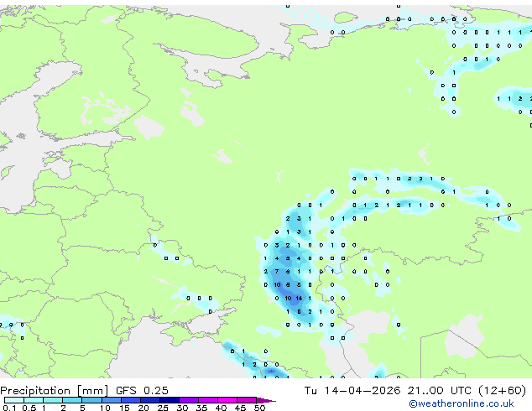Click the "Tu 14-04-2026" forecast date text
The image size is (532, 411).
352,390
